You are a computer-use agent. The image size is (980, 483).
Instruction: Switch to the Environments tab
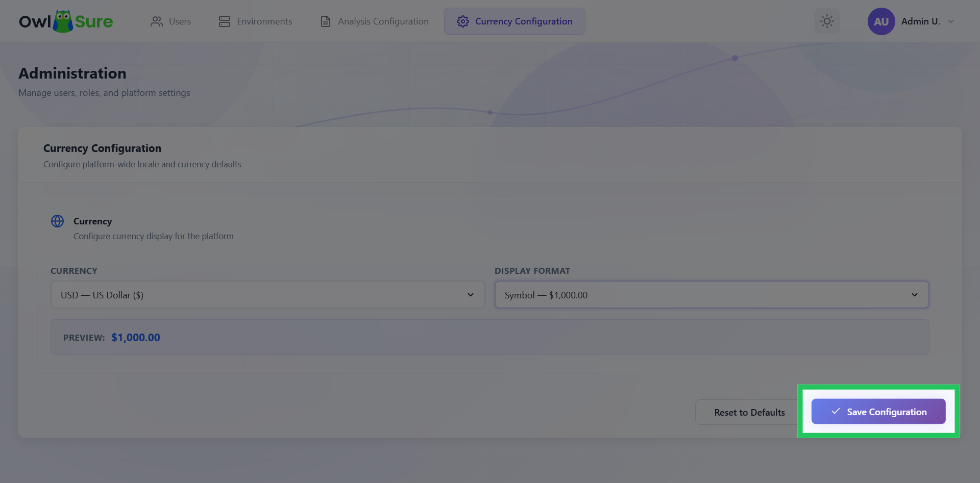(255, 21)
